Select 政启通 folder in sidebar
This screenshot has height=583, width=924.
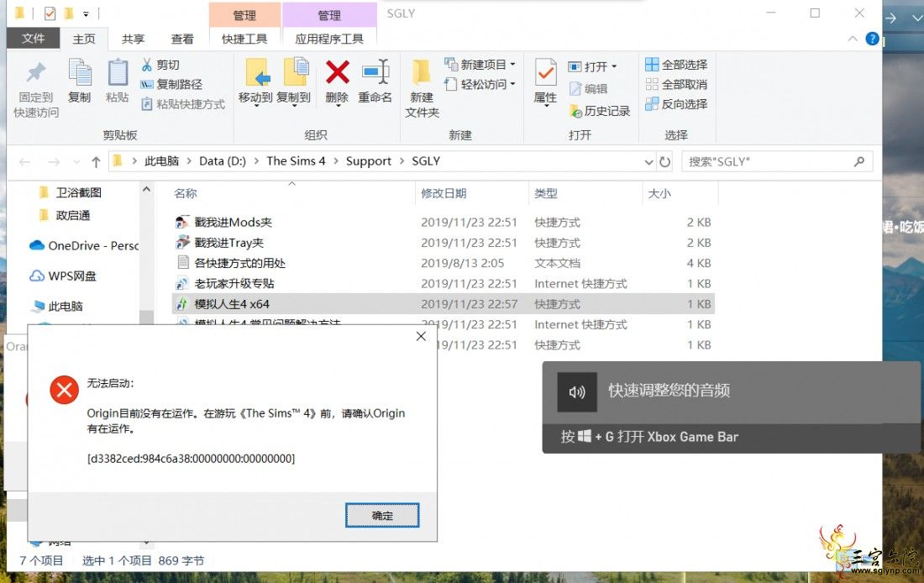click(x=72, y=215)
